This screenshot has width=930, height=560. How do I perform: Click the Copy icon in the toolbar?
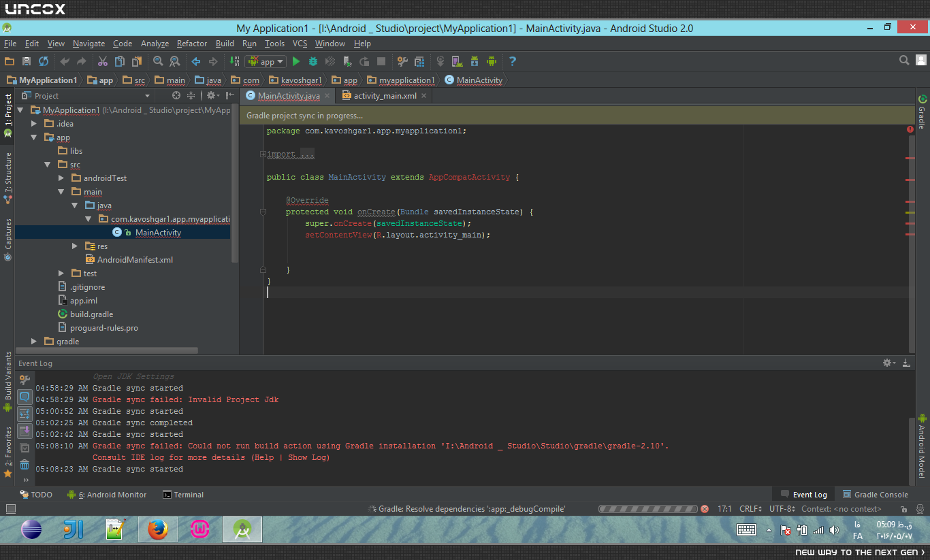click(x=120, y=61)
